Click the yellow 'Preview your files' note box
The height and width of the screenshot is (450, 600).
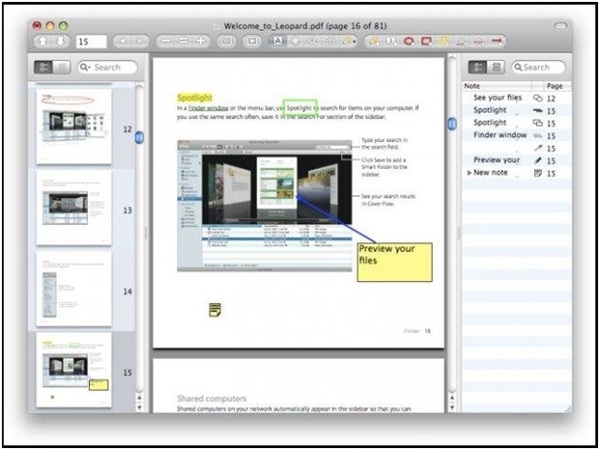point(395,262)
